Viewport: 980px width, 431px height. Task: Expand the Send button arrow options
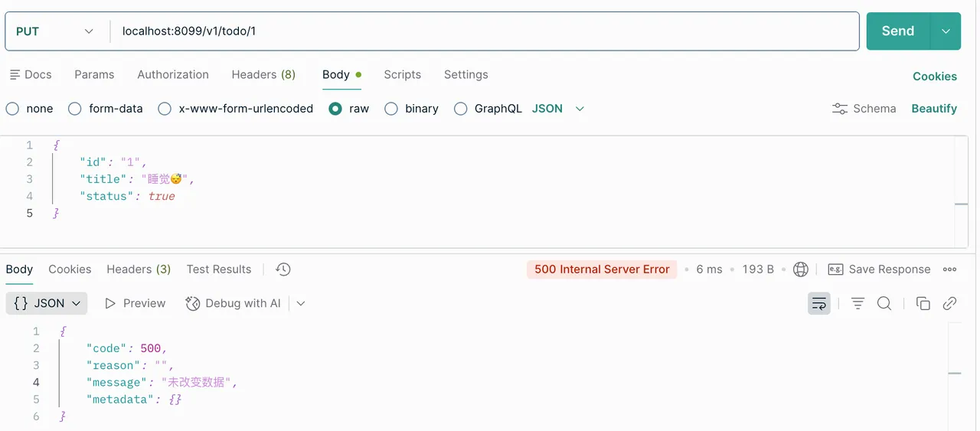[946, 31]
